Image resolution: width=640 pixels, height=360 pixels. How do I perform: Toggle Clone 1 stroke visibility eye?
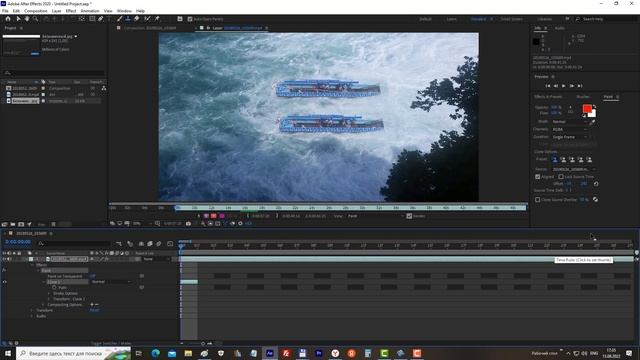point(4,282)
